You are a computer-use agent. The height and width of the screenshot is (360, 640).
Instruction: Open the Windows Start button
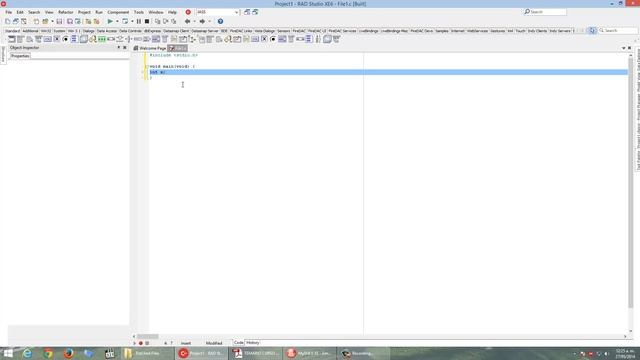point(8,353)
